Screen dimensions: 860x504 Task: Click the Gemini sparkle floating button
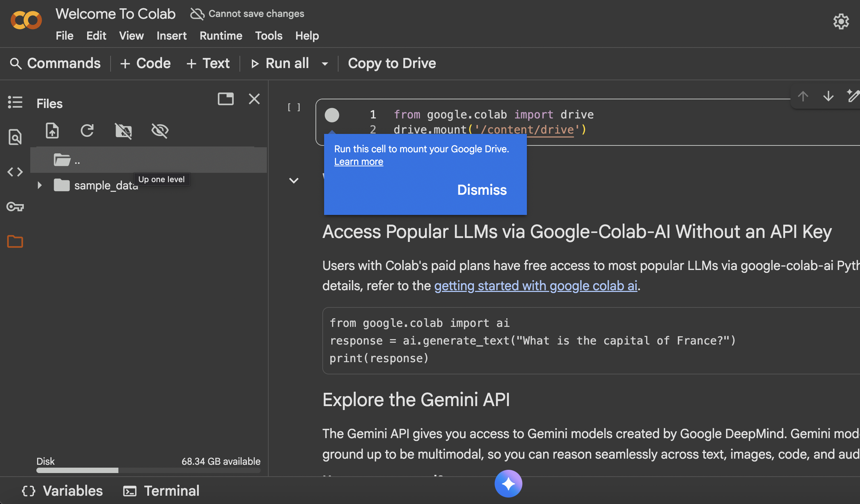click(x=508, y=483)
